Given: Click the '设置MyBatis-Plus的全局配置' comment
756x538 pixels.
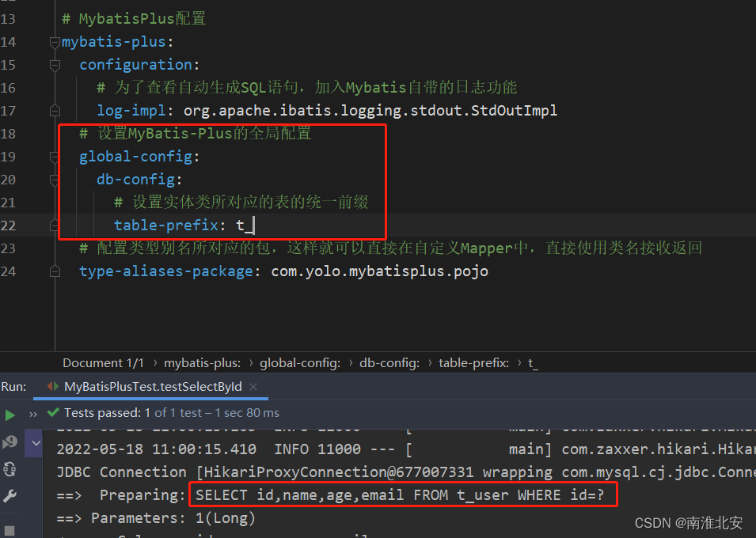Looking at the screenshot, I should pyautogui.click(x=196, y=133).
